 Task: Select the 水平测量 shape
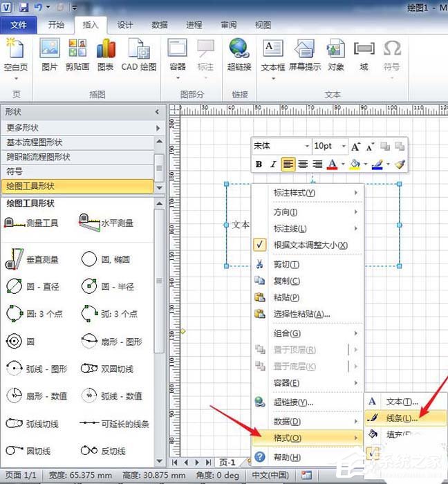(x=106, y=222)
